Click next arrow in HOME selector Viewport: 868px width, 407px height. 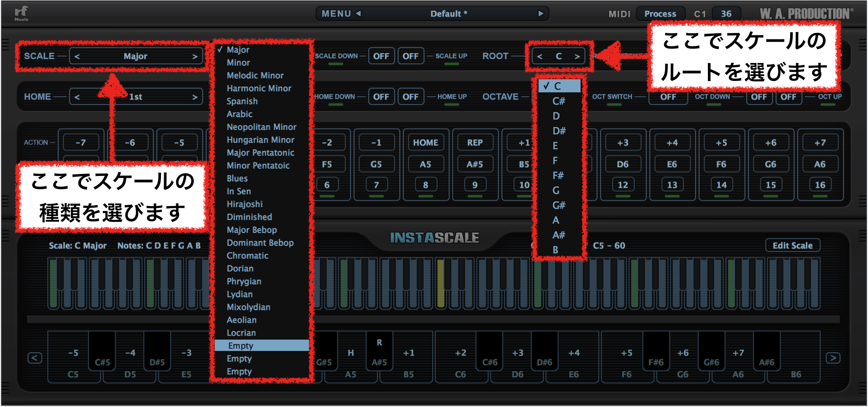[x=195, y=97]
